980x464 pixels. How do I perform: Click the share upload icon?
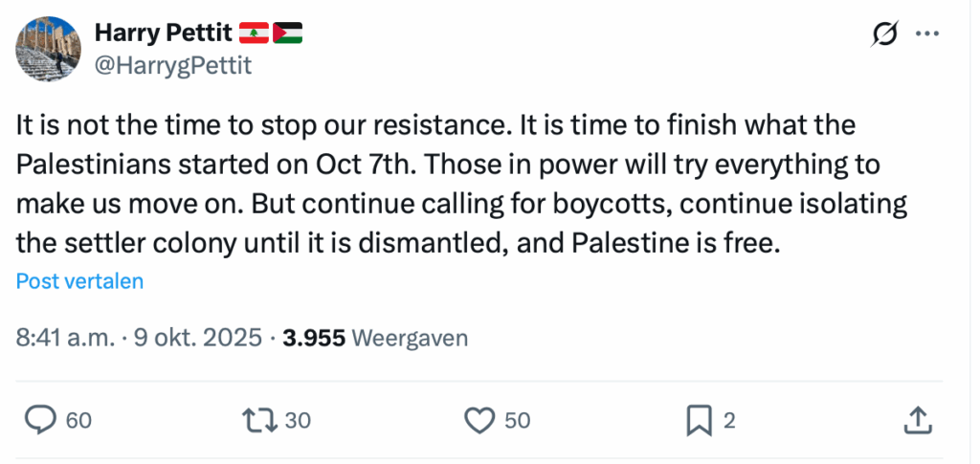coord(917,419)
